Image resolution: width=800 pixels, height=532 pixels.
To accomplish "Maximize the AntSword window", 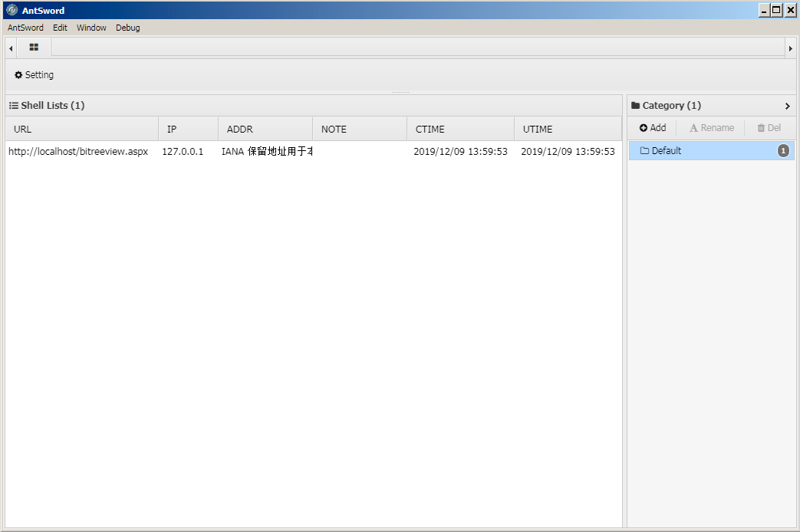I will pyautogui.click(x=776, y=10).
